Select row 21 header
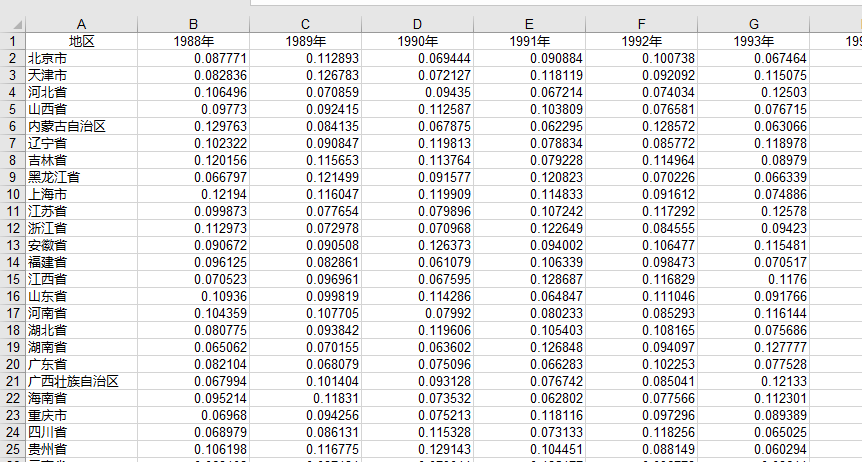 (12, 381)
